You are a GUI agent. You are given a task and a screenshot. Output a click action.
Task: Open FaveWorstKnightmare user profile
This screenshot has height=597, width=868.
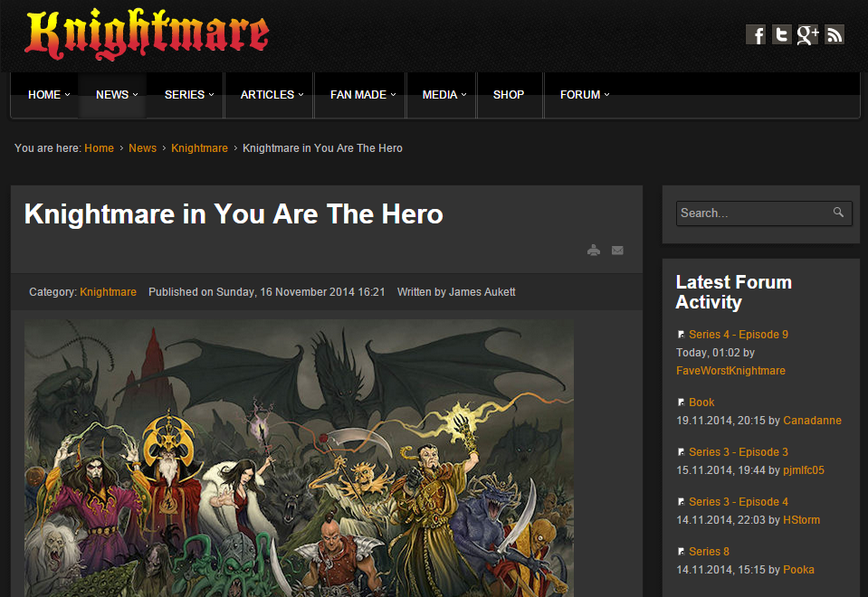tap(730, 371)
